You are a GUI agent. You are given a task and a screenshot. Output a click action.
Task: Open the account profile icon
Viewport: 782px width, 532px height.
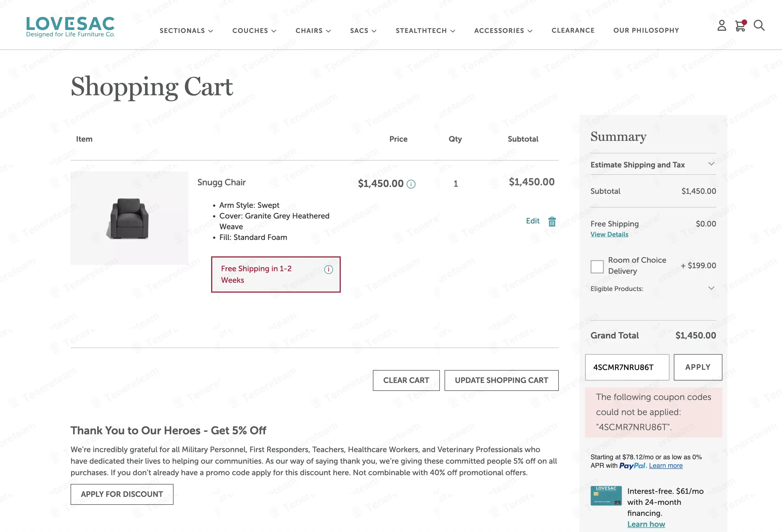point(721,26)
